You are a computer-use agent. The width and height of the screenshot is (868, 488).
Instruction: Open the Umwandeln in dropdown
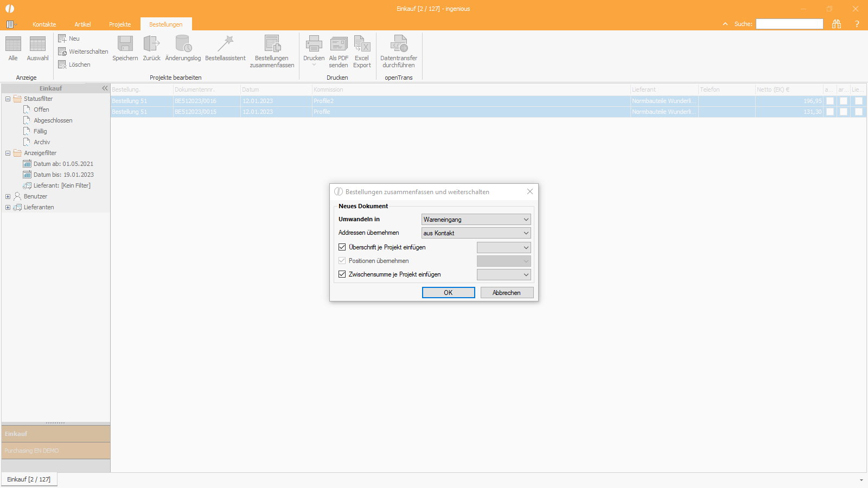click(476, 220)
